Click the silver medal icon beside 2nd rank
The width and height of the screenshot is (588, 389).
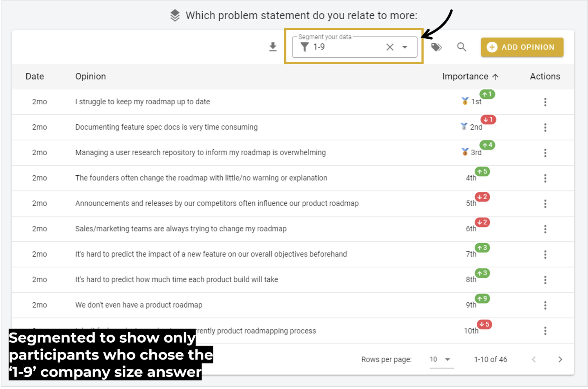[464, 127]
